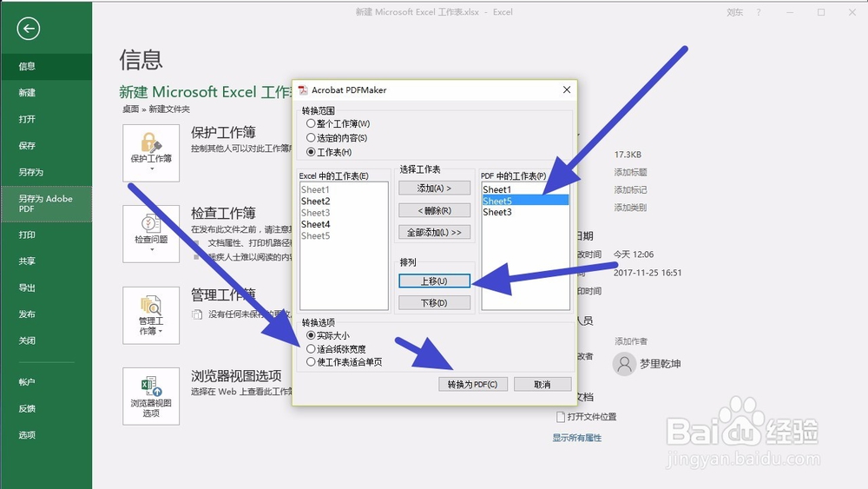Open the 打开 backstage menu item
Screen dimensions: 868x489
click(47, 119)
